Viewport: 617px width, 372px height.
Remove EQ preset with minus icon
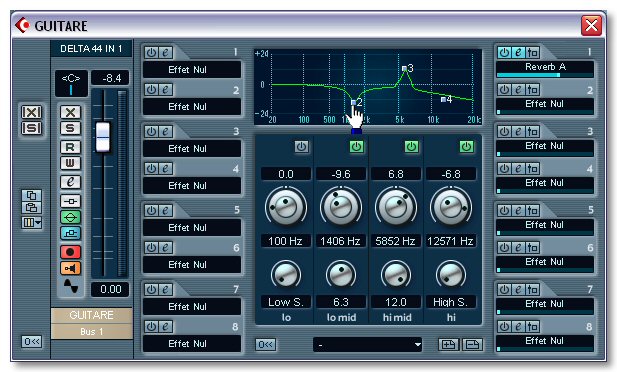[x=472, y=345]
